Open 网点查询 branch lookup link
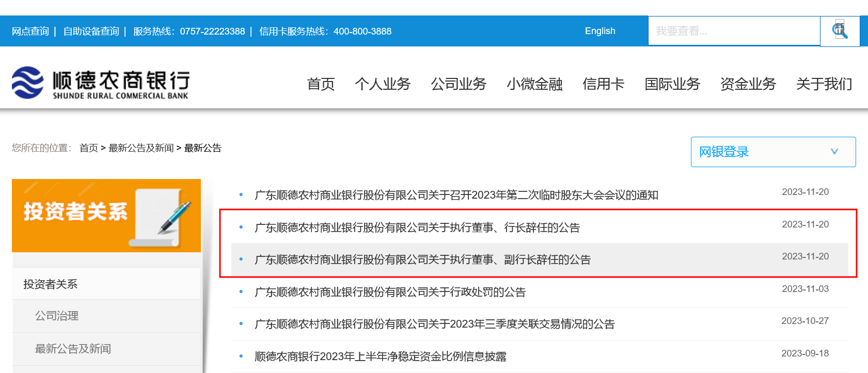This screenshot has width=868, height=373. [30, 31]
